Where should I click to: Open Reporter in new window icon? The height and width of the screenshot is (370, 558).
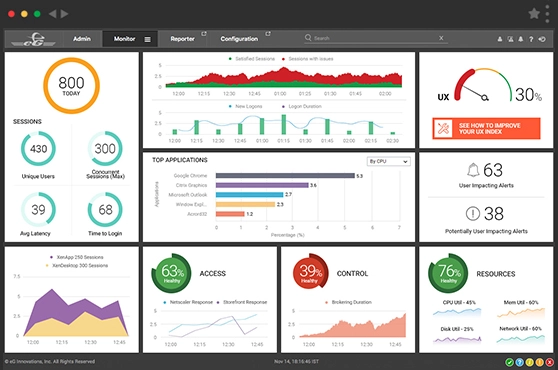[204, 34]
